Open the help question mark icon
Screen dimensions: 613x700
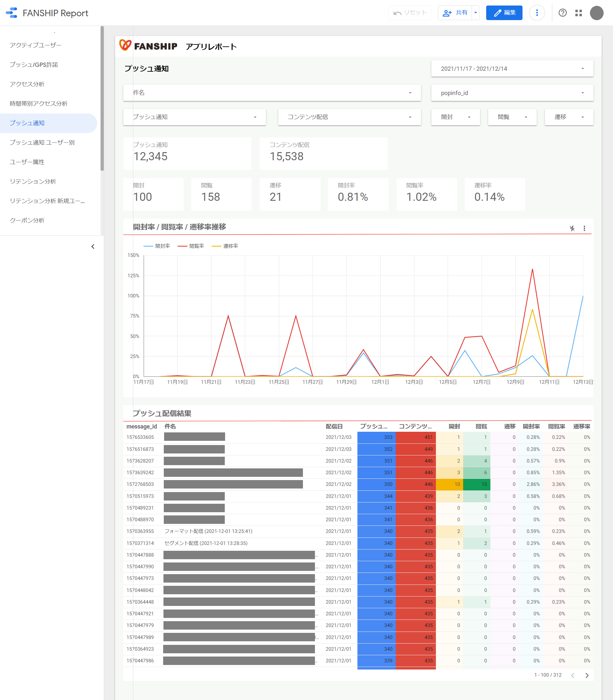[x=562, y=13]
